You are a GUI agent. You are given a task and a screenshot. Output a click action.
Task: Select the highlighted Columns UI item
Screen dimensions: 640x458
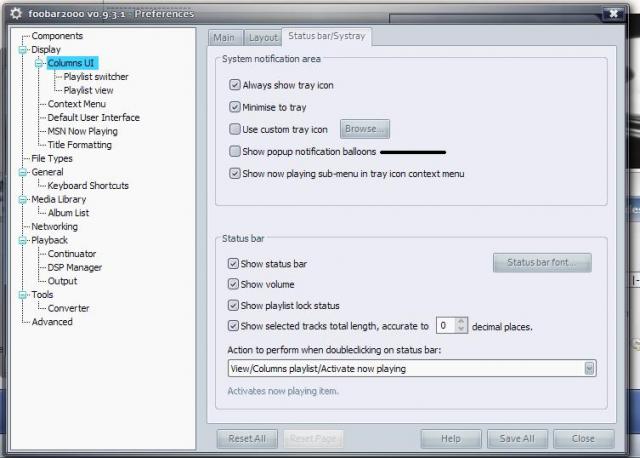pyautogui.click(x=71, y=63)
